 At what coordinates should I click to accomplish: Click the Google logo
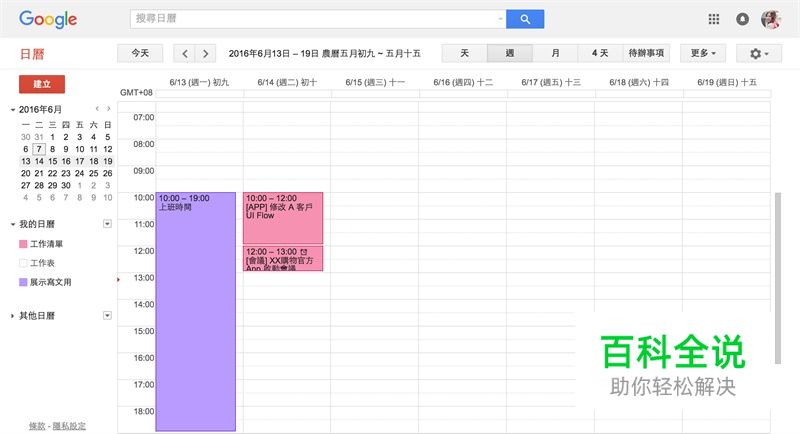[x=48, y=19]
